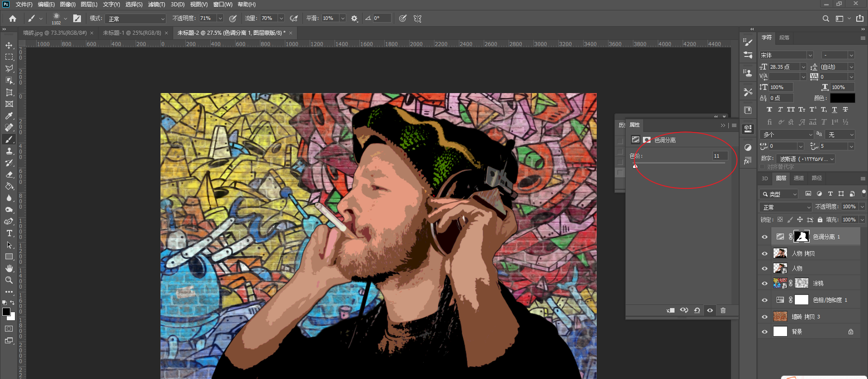The height and width of the screenshot is (379, 868).
Task: Open the brush 模式 blend mode dropdown
Action: coord(136,19)
